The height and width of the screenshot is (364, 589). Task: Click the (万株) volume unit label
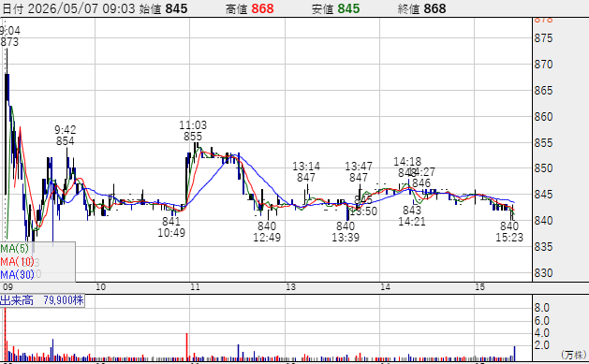[x=574, y=355]
